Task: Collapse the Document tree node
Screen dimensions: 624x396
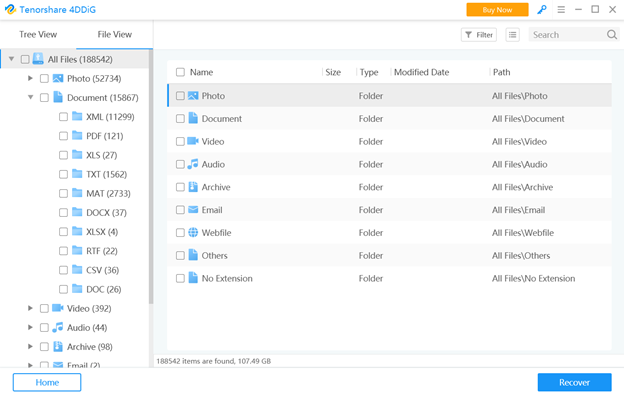Action: coord(31,97)
